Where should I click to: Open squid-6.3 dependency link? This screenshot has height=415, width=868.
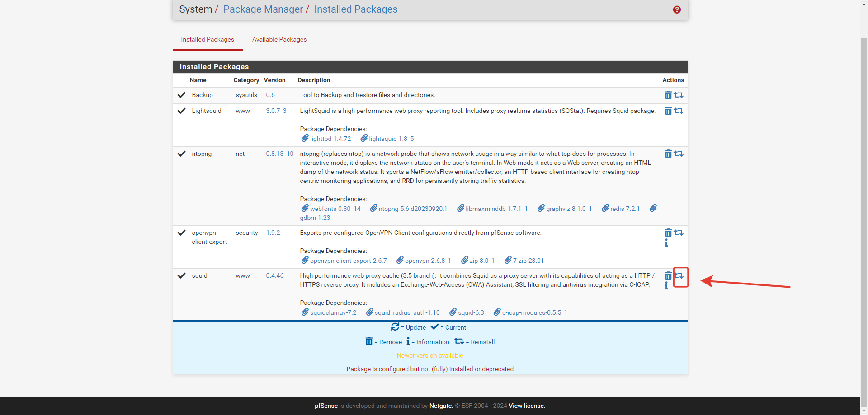(471, 312)
